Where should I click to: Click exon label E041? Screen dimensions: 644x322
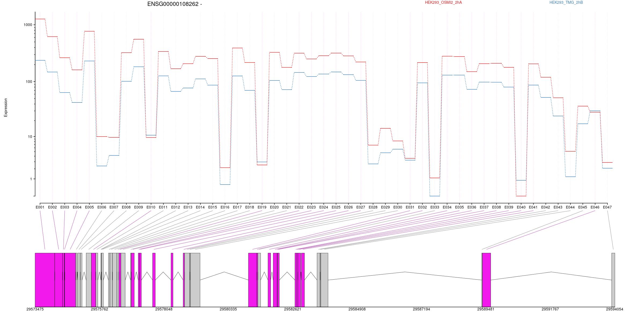pyautogui.click(x=534, y=207)
